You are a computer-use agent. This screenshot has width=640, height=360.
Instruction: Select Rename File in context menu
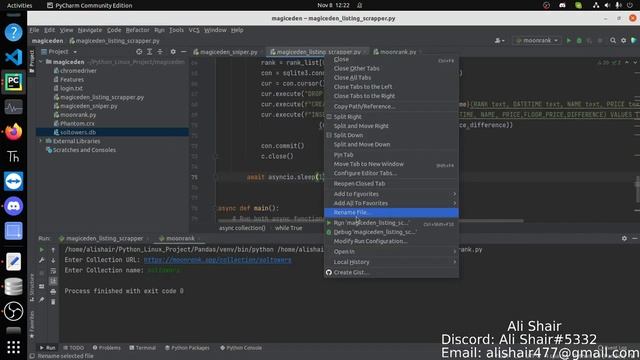point(391,213)
